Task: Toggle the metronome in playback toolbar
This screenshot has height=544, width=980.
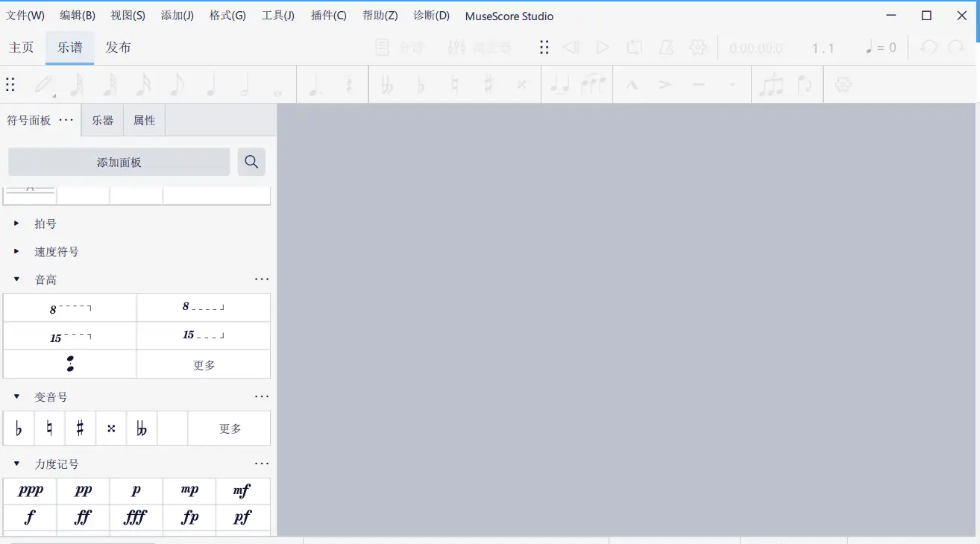Action: click(666, 48)
